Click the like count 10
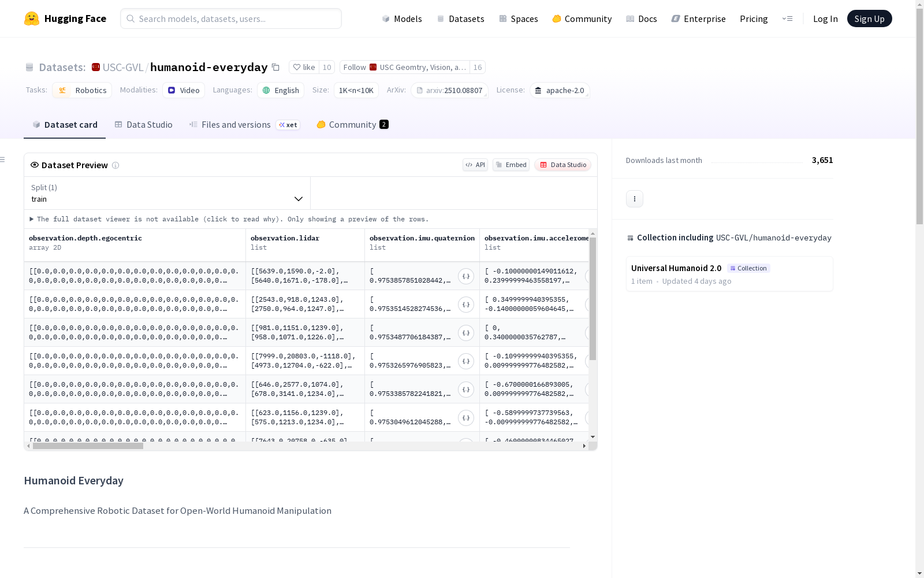The height and width of the screenshot is (578, 924). (327, 68)
